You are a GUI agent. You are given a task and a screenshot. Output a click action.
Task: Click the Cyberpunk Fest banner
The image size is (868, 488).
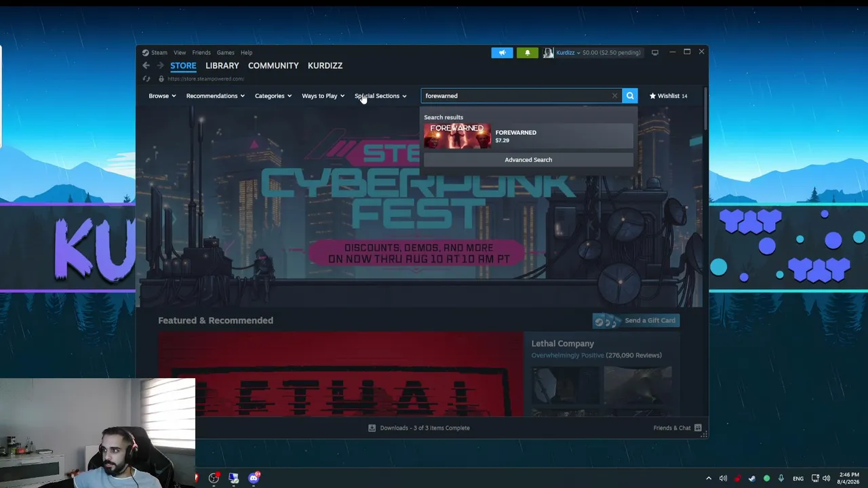pyautogui.click(x=419, y=207)
